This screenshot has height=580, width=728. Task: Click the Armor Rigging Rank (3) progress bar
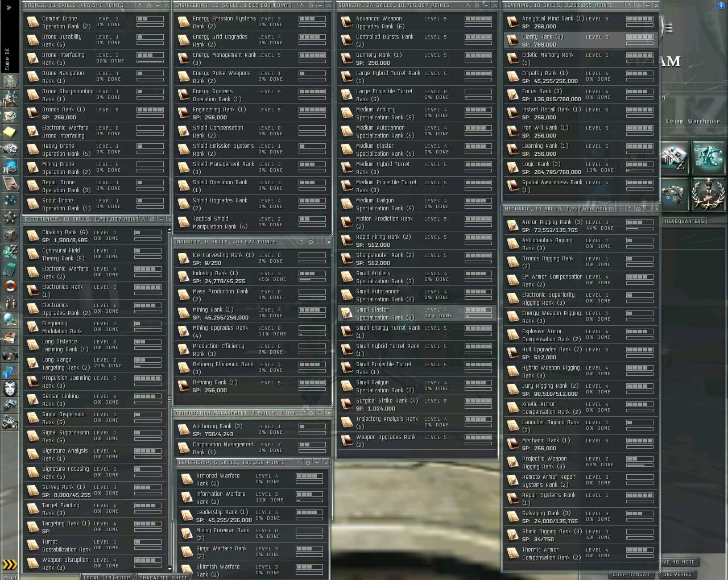[x=640, y=229]
